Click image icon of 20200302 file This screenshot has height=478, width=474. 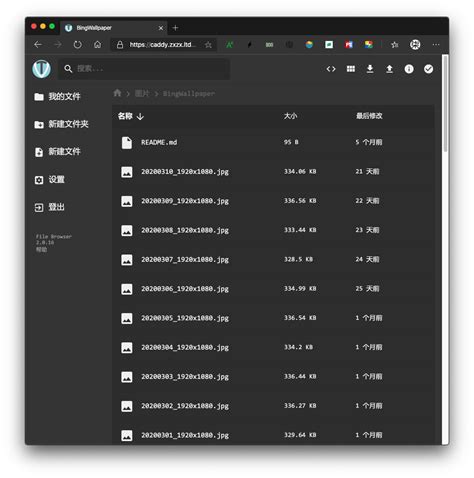pyautogui.click(x=127, y=406)
